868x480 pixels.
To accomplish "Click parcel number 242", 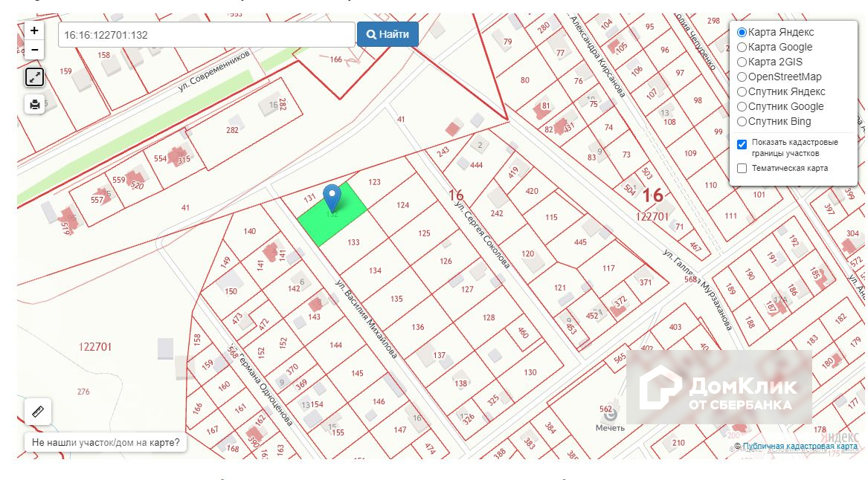I will (497, 213).
